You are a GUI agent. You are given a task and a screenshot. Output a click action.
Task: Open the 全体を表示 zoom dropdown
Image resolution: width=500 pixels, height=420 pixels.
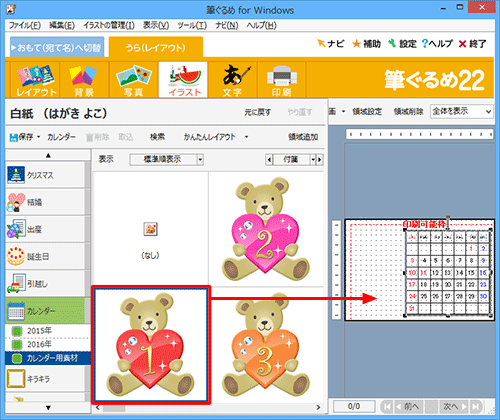[461, 111]
